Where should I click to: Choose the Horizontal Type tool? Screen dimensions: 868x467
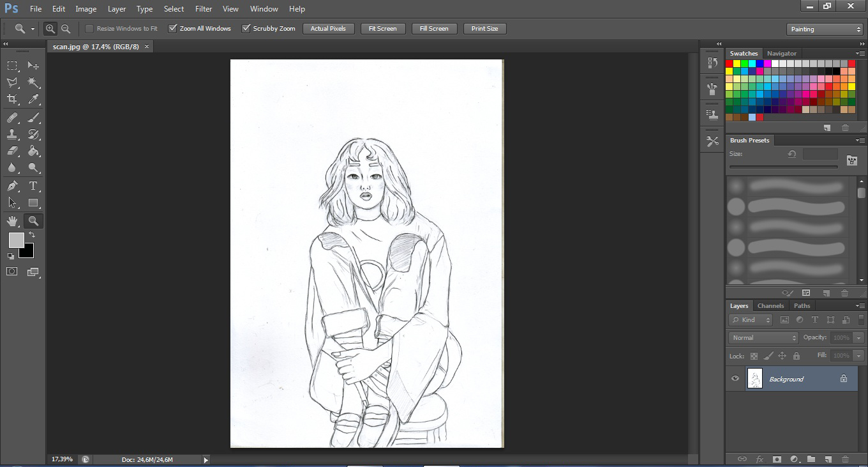33,186
